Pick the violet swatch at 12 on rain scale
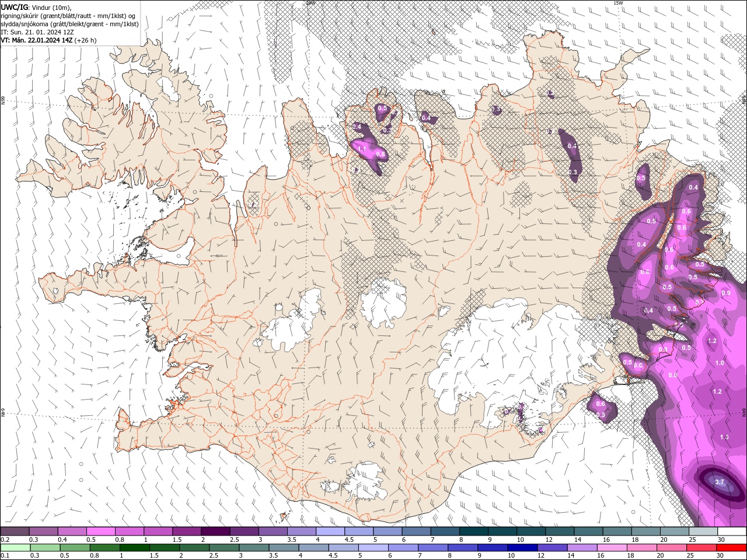Viewport: 747px width, 560px height. pos(553,547)
